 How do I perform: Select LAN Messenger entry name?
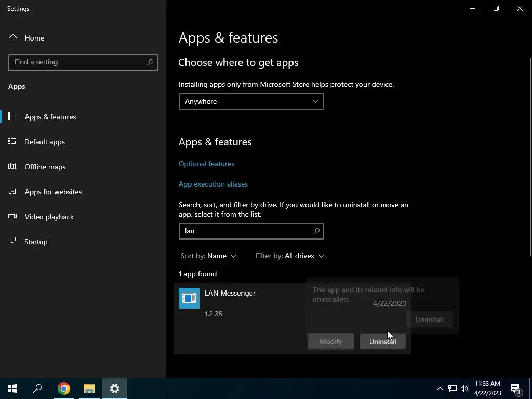230,293
